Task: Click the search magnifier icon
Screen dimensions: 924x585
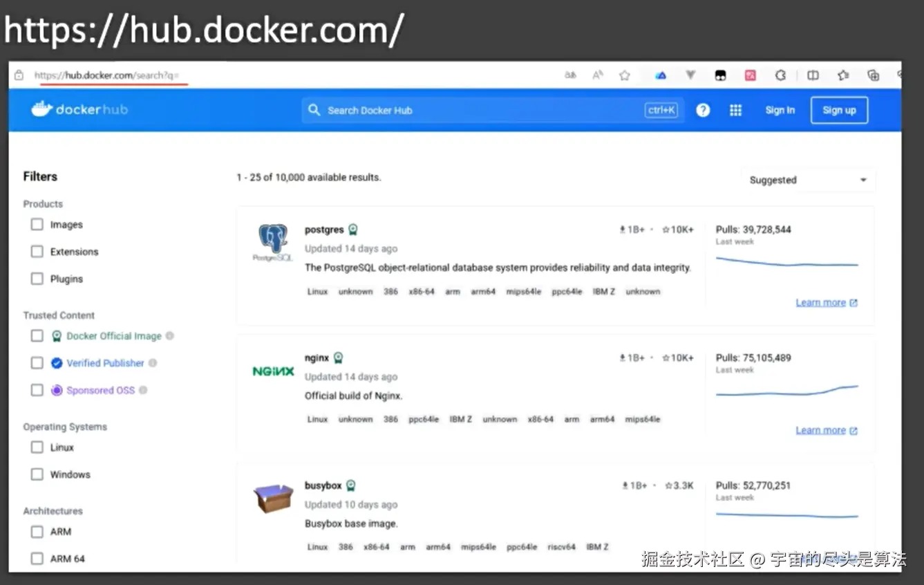Action: [x=314, y=110]
